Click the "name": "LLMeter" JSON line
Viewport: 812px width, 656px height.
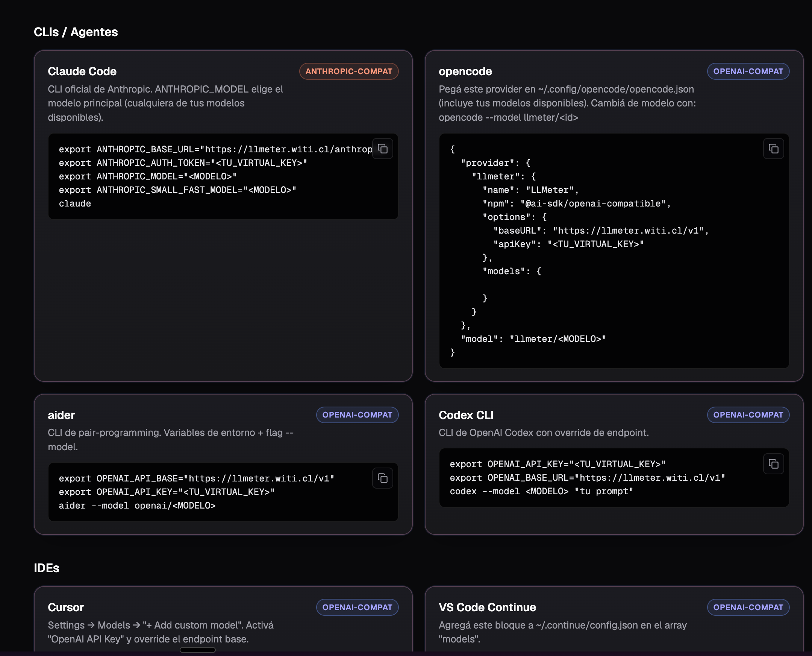coord(531,190)
